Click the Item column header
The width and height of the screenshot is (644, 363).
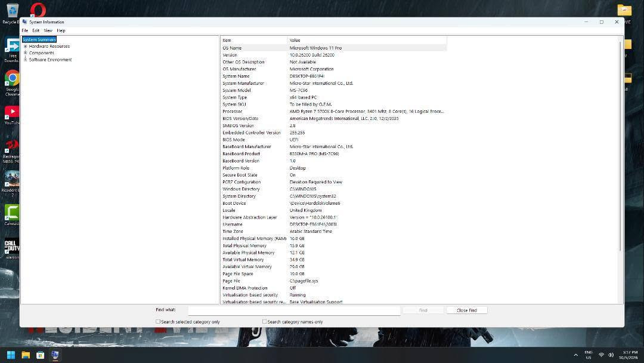(254, 40)
